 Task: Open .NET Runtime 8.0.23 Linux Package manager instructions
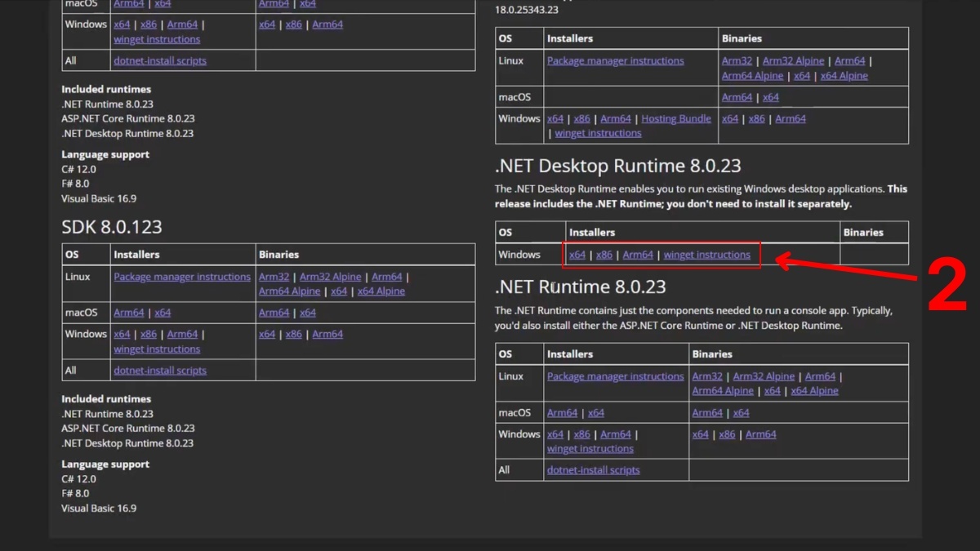pos(616,376)
